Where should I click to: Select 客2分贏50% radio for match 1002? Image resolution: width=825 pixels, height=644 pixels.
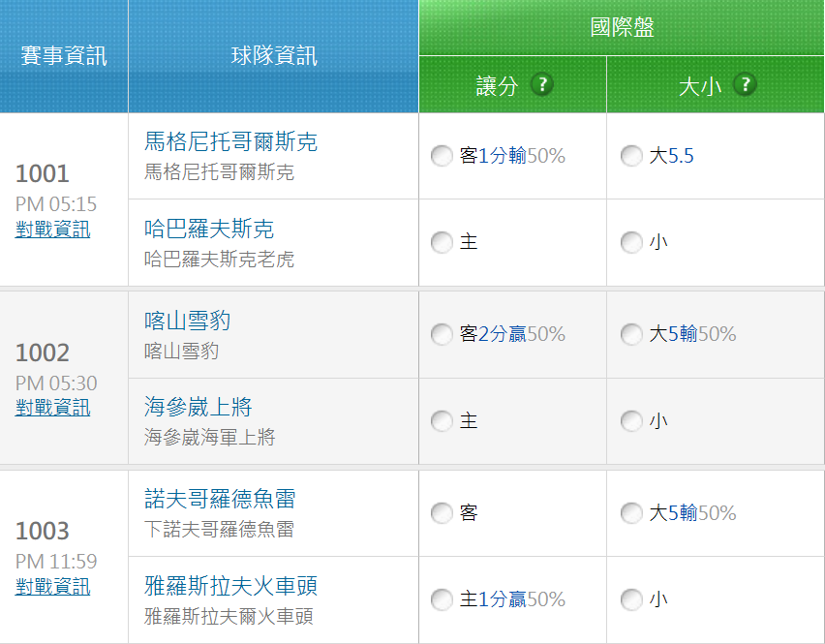pos(442,335)
